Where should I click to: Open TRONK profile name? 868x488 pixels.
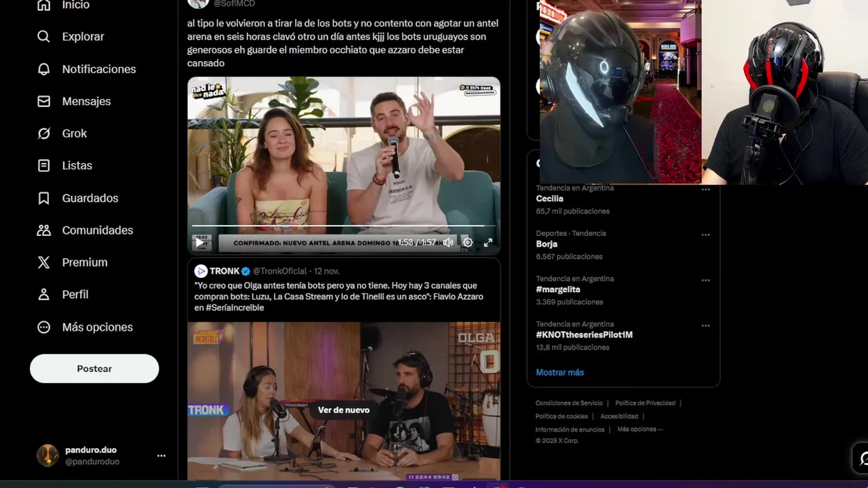coord(224,271)
